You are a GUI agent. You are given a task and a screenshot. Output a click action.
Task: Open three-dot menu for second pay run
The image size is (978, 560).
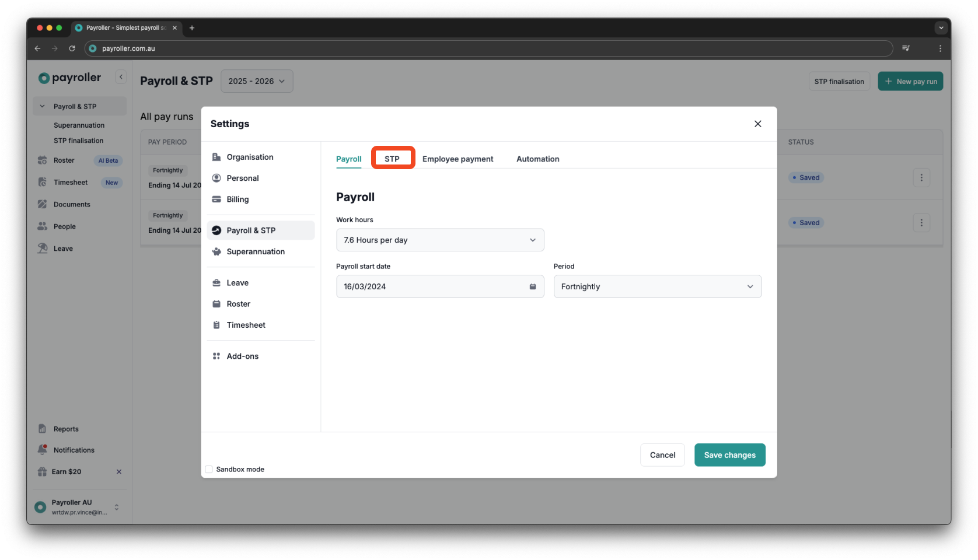921,222
